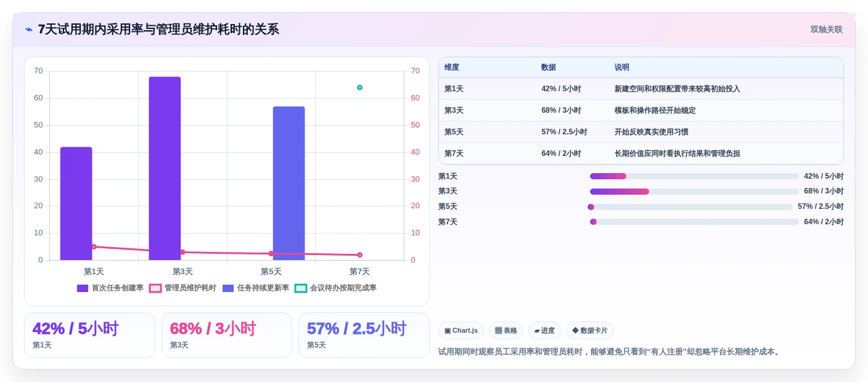Click the 第5天 blue bar in chart
Image resolution: width=868 pixels, height=382 pixels.
point(289,183)
